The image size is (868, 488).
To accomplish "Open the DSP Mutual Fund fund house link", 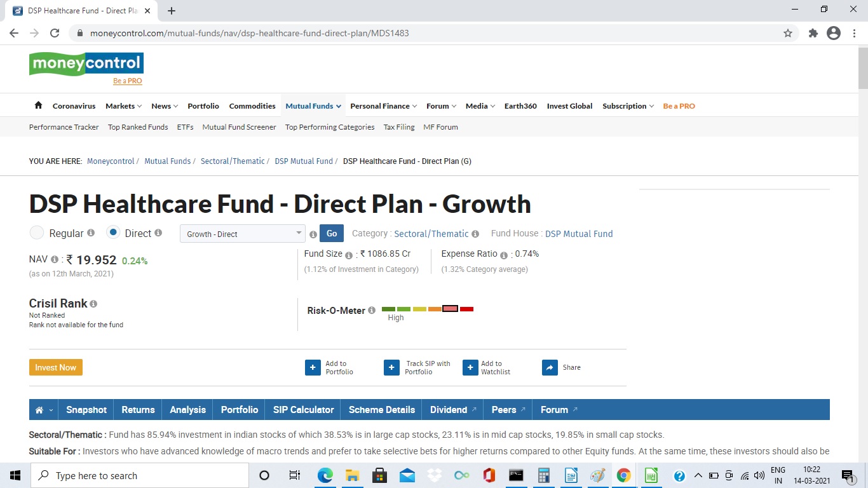I will coord(579,234).
